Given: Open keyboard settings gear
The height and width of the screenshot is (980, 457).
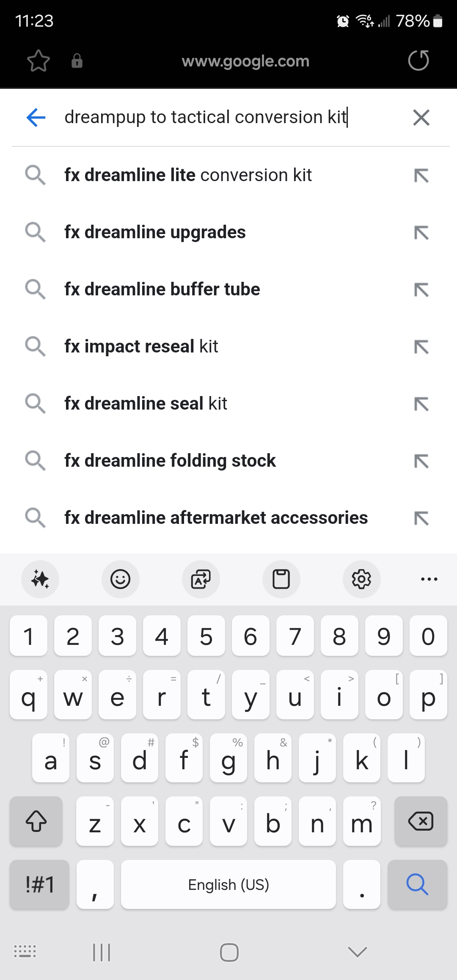Looking at the screenshot, I should pos(362,579).
